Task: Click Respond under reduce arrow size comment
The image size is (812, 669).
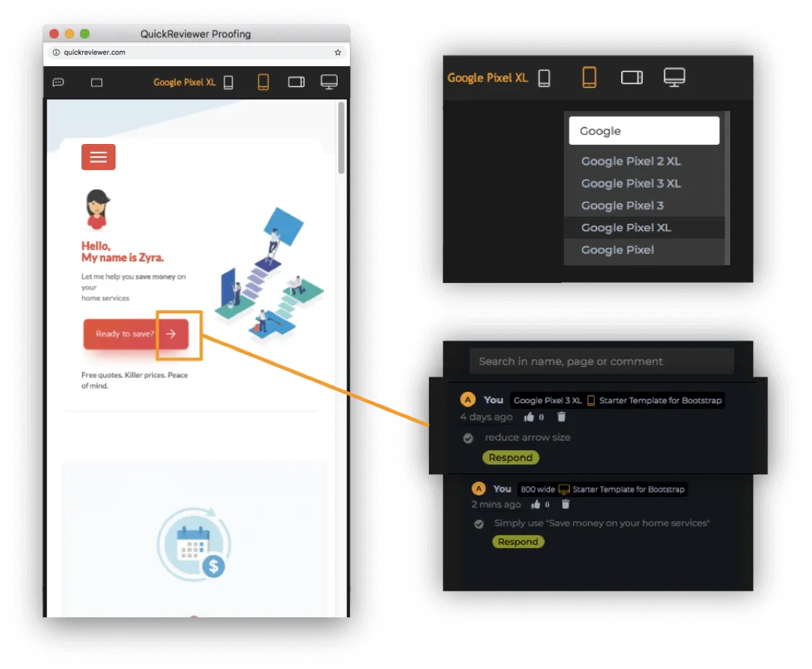Action: [x=510, y=457]
